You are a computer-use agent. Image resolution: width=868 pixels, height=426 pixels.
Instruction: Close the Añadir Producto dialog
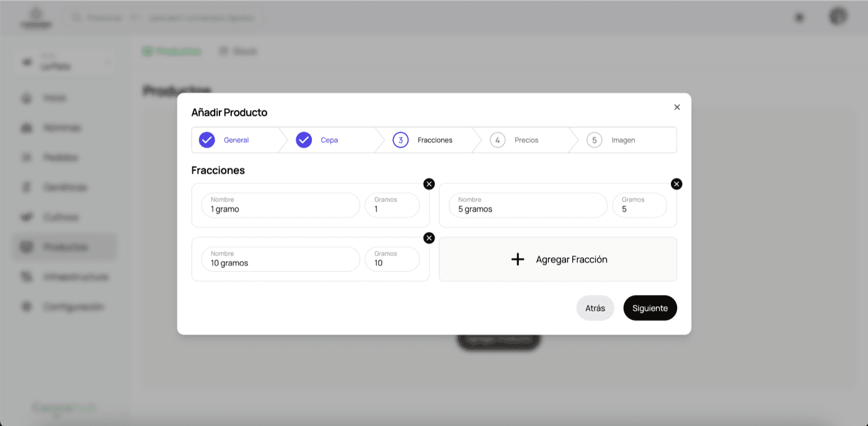click(677, 107)
